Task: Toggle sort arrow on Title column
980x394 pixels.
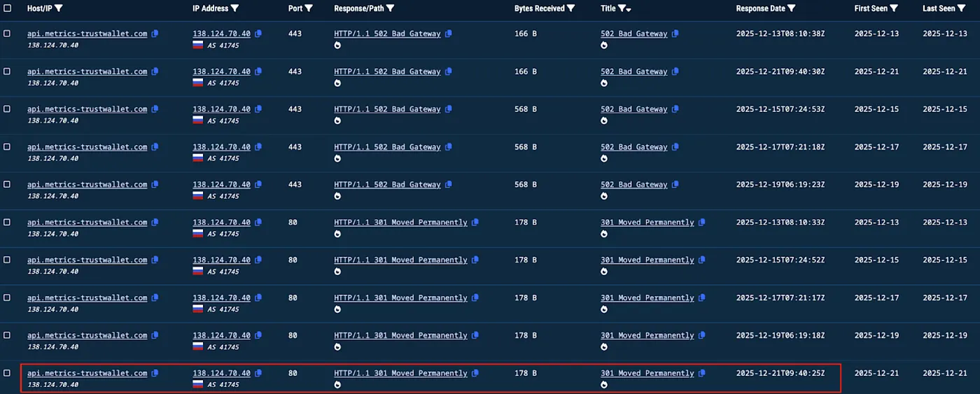Action: click(x=628, y=10)
